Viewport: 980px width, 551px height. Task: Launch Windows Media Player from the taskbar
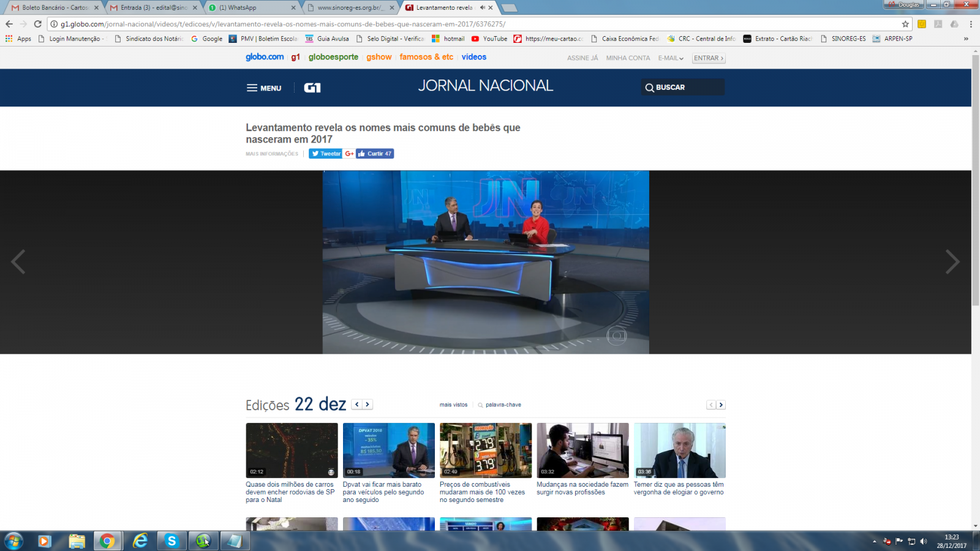click(44, 541)
